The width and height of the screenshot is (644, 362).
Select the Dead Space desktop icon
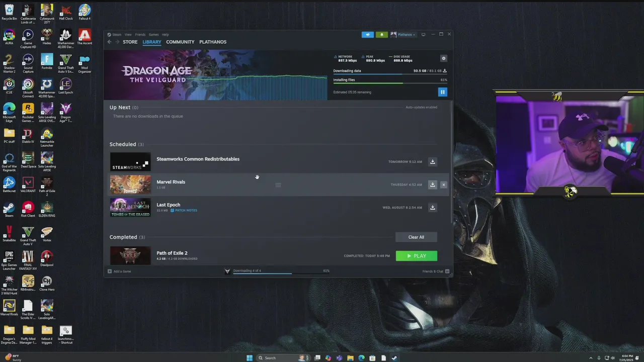coord(28,160)
